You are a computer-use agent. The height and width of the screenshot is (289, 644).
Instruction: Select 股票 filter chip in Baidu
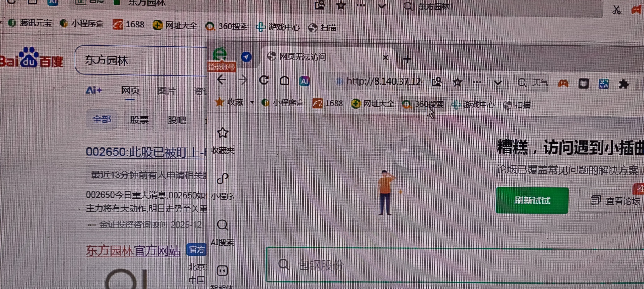coord(139,120)
